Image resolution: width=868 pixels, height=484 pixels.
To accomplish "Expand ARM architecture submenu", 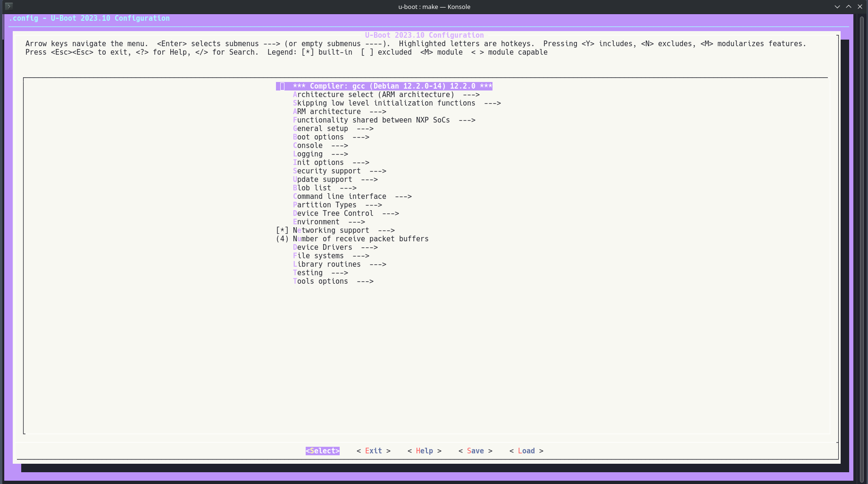I will point(339,112).
